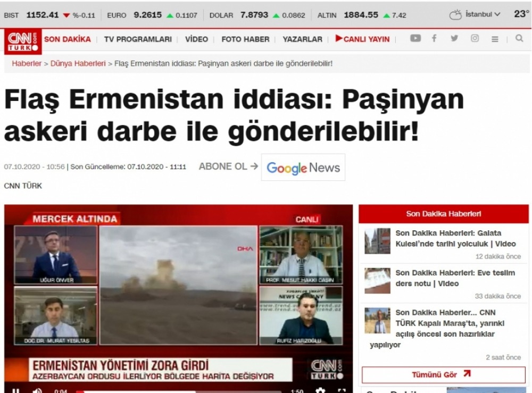
Task: Open video settings gear icon
Action: tap(320, 390)
